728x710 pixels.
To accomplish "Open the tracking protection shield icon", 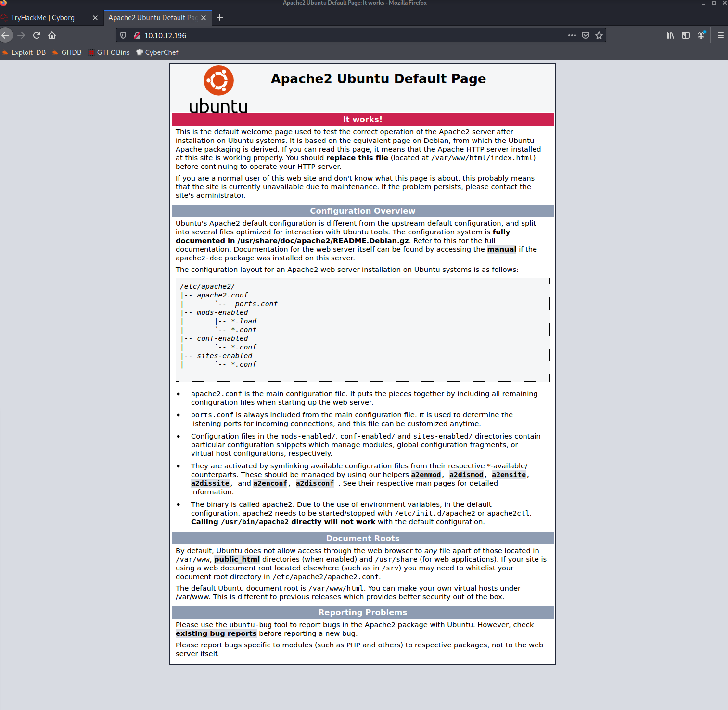I will [x=123, y=35].
